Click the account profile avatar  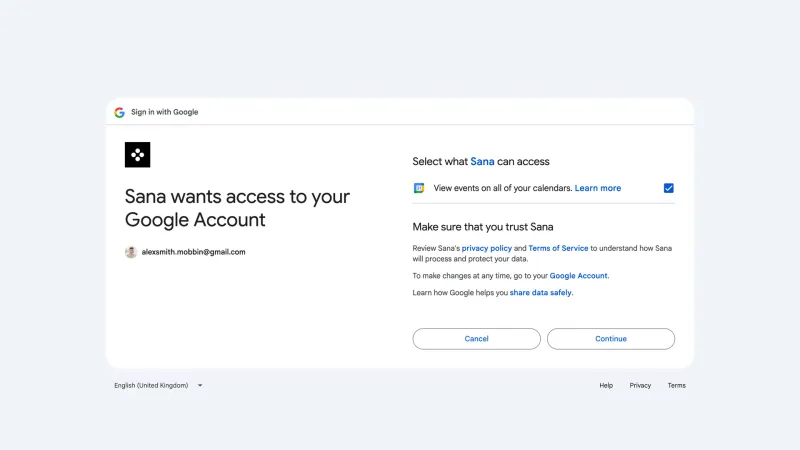click(x=131, y=252)
